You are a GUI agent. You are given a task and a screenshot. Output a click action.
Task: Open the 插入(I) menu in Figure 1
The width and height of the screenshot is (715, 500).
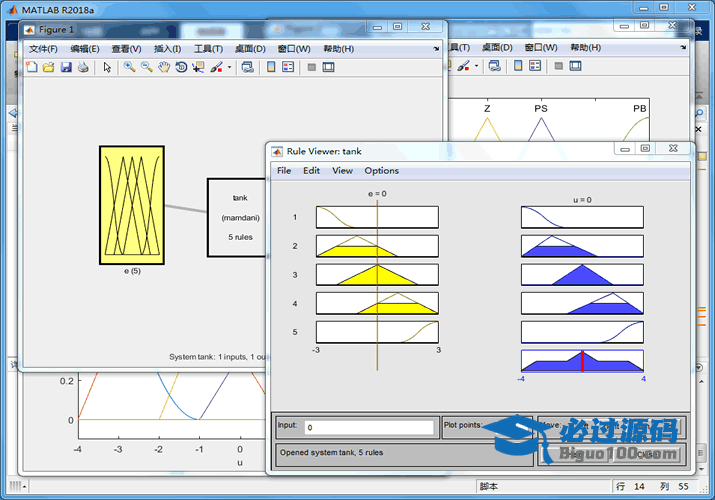(x=167, y=49)
